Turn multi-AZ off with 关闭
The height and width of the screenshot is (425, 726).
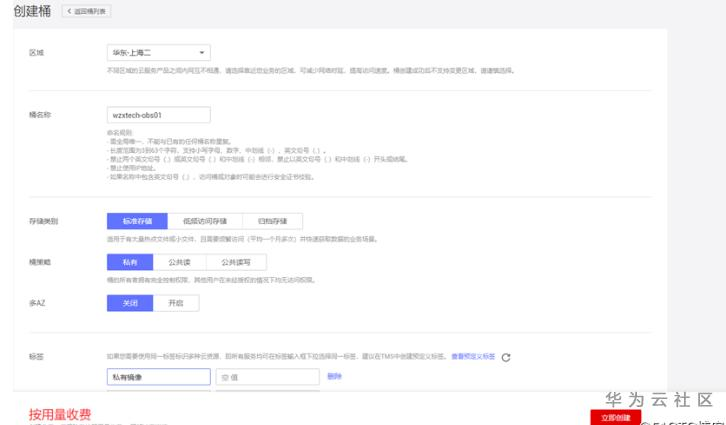(130, 303)
